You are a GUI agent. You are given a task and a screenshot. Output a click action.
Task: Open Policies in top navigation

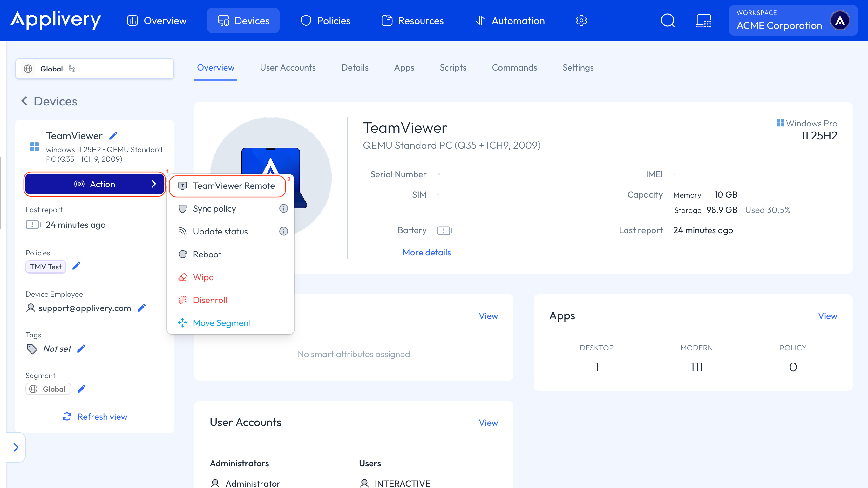tap(325, 21)
